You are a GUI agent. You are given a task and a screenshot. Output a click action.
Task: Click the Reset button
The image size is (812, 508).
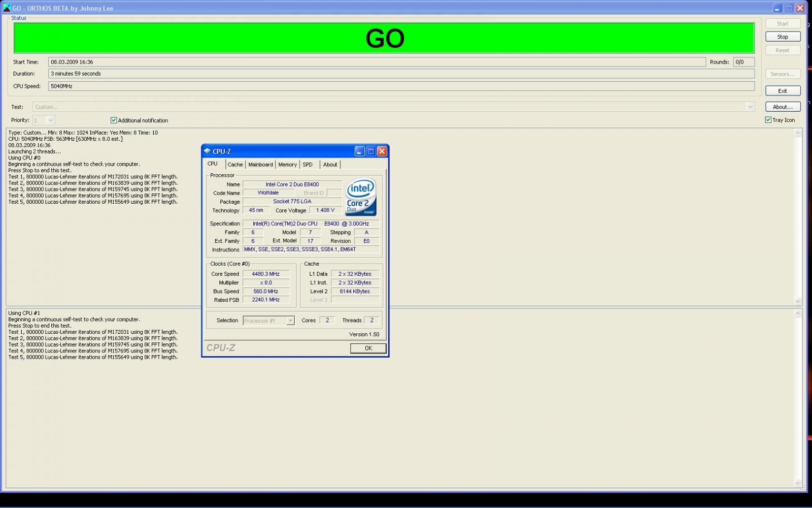pos(783,50)
